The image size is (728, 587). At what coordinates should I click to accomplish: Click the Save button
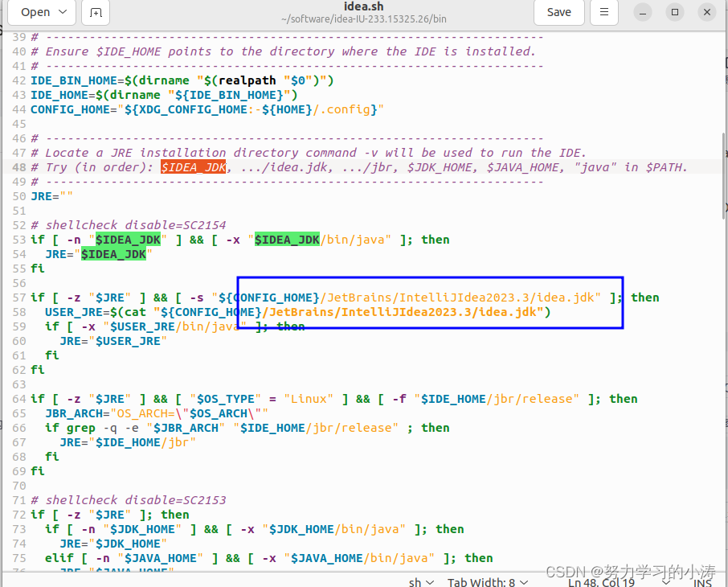[x=558, y=12]
